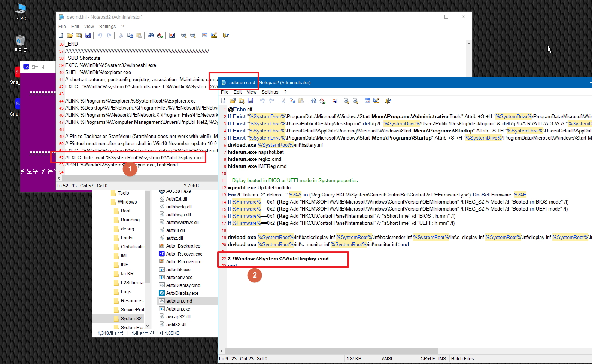
Task: Click Browse icon in autorun.cmd window toolbar
Action: (x=242, y=101)
